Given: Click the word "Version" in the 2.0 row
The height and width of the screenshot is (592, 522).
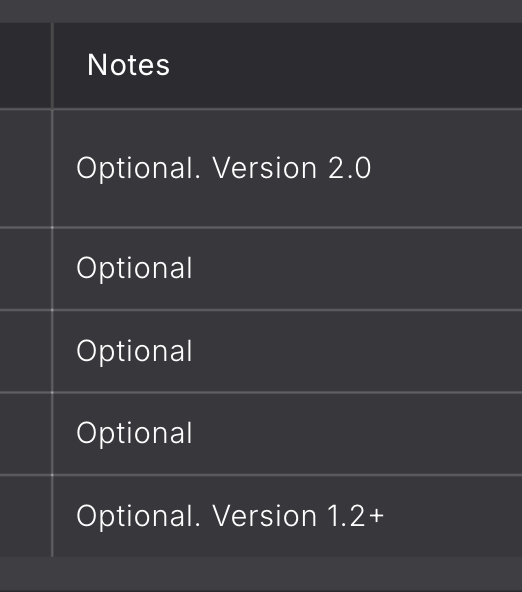Looking at the screenshot, I should click(264, 168).
